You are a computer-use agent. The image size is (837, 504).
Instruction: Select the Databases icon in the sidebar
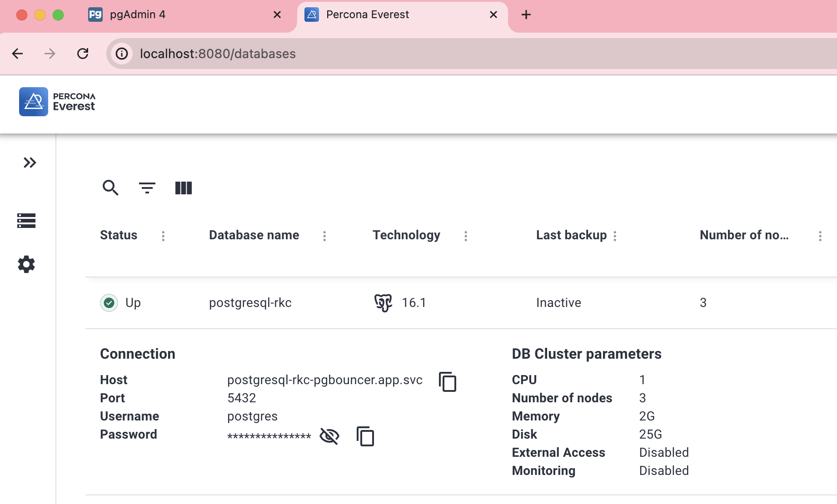coord(26,221)
